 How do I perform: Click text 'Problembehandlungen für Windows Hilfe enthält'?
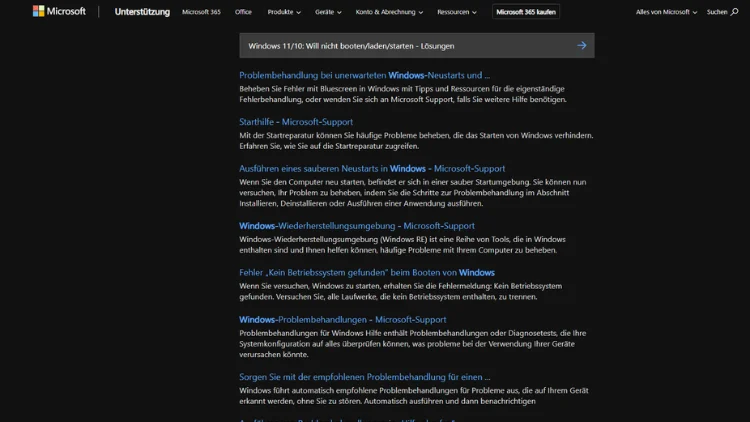pos(323,333)
